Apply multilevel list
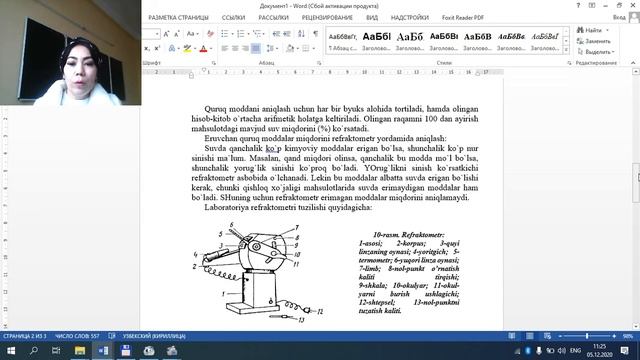This screenshot has width=640, height=360. click(x=257, y=34)
